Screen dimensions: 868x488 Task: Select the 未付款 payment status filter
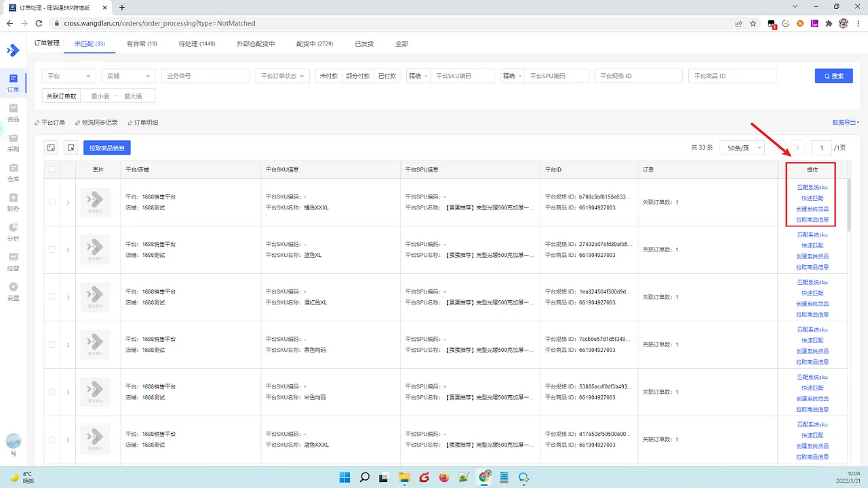(328, 75)
